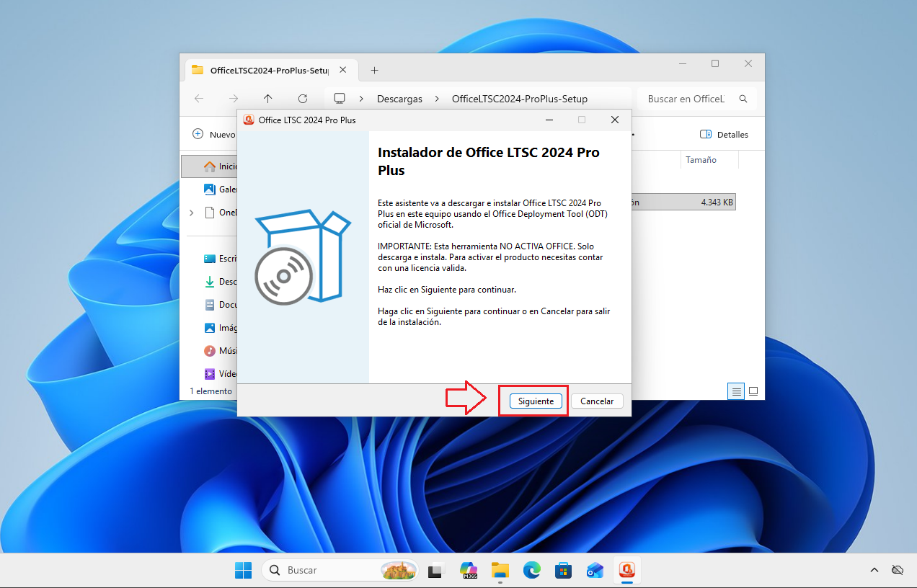Close the Office LTSC installer dialog
The width and height of the screenshot is (917, 588).
(615, 120)
